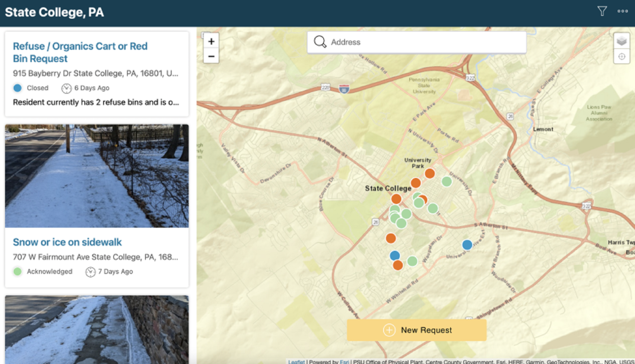Click the green Acknowledged status dot

click(18, 271)
